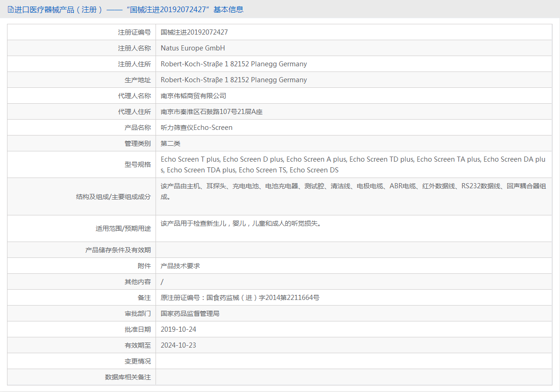Click the 变更情况 row label
This screenshot has width=560, height=392.
click(x=137, y=361)
